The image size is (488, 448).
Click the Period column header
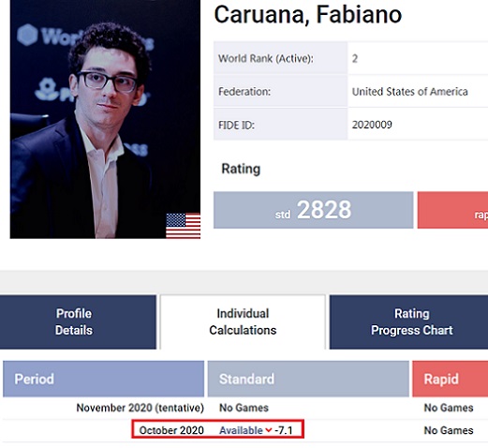pyautogui.click(x=103, y=379)
